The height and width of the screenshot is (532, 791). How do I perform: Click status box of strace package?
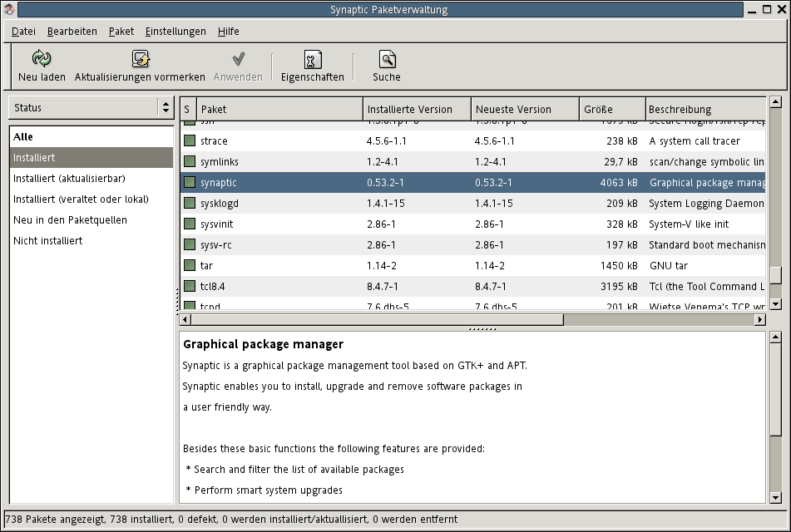190,141
